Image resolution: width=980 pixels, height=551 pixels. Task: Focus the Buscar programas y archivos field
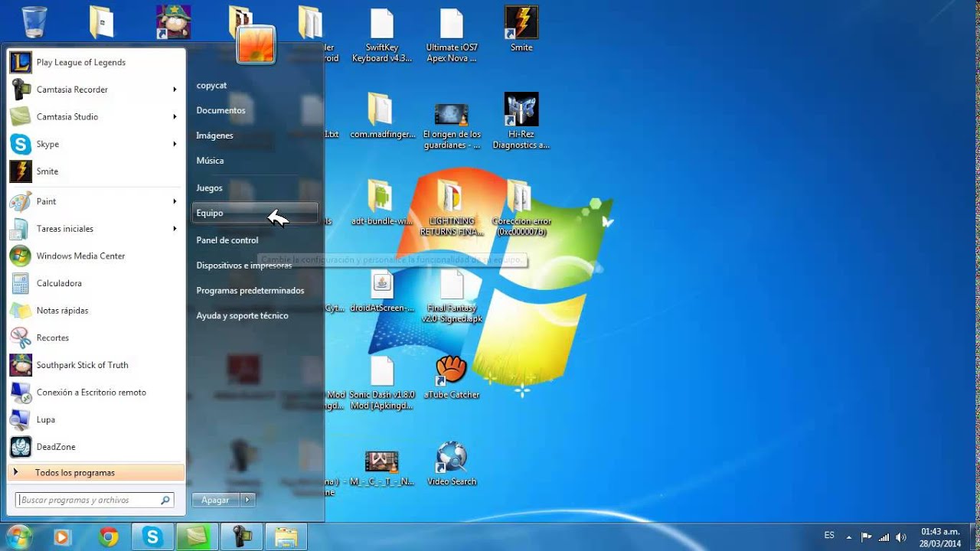(x=95, y=500)
